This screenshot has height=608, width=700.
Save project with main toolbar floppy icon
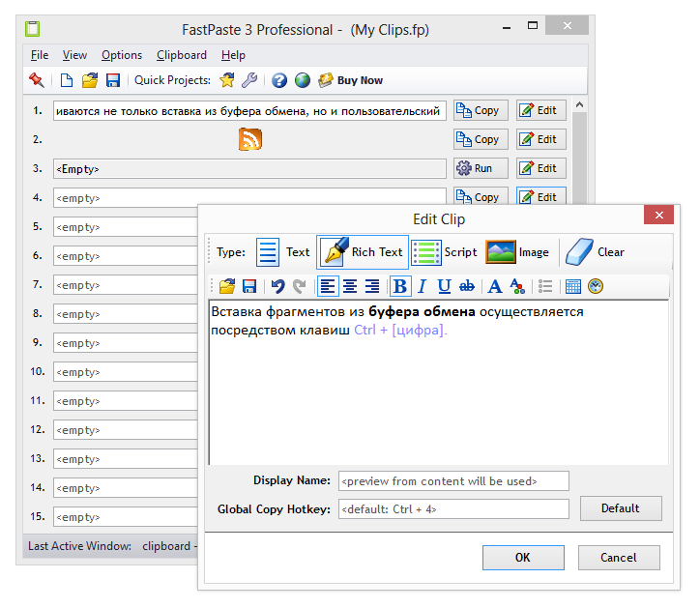[113, 80]
